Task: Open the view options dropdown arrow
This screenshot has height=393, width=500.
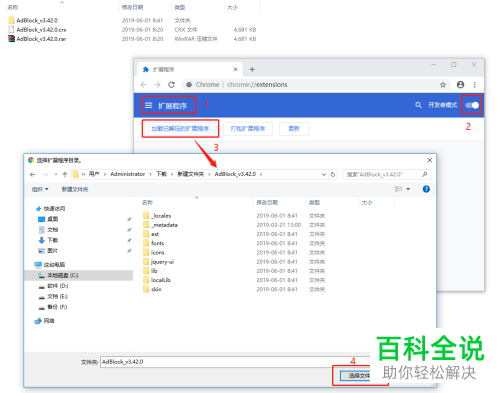Action: 408,189
